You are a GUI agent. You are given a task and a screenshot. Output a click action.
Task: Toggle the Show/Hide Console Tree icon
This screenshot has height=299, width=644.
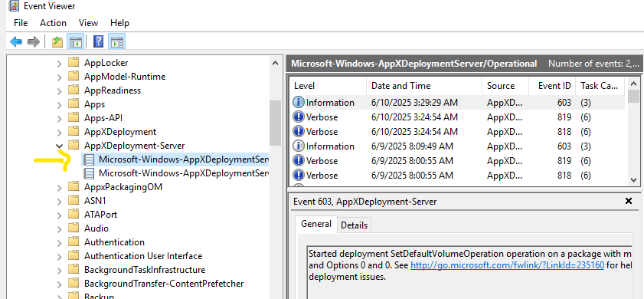coord(76,41)
